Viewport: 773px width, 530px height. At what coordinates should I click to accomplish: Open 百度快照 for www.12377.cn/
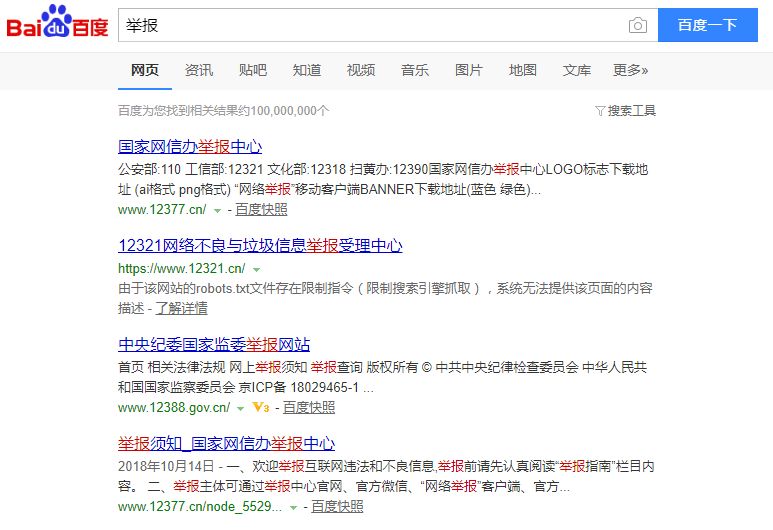[261, 210]
